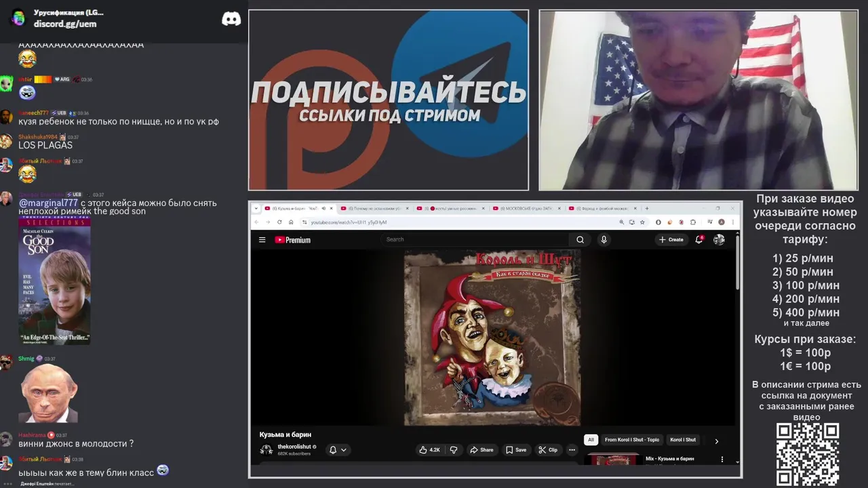The image size is (868, 488).
Task: Open the thekorolishut channel name link
Action: (294, 447)
